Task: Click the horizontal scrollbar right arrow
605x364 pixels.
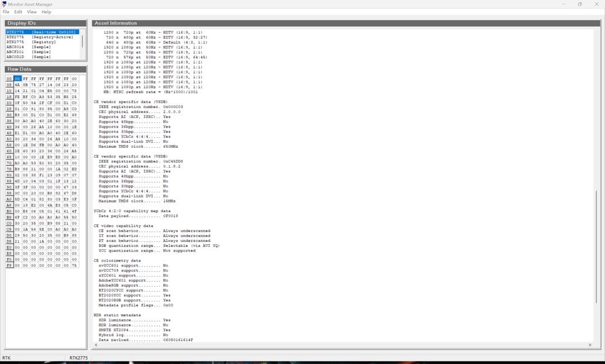Action: (590, 345)
